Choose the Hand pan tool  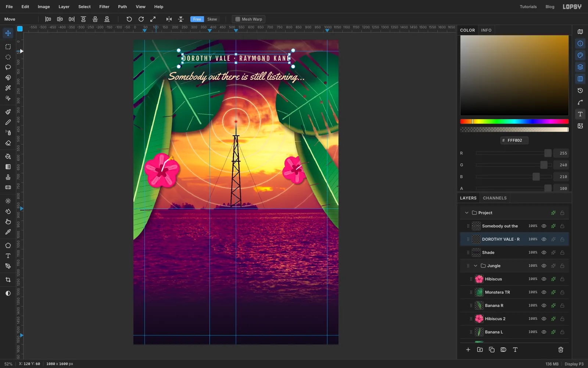point(8,222)
